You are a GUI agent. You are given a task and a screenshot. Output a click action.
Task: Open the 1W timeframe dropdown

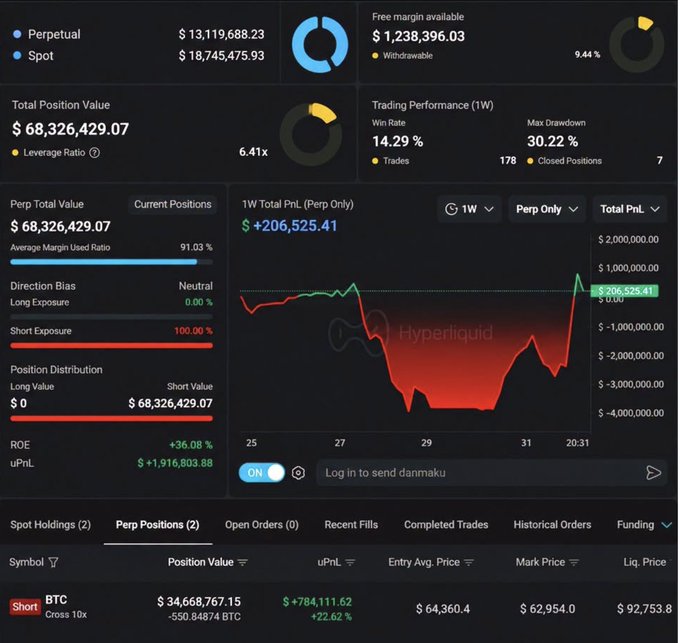[470, 209]
